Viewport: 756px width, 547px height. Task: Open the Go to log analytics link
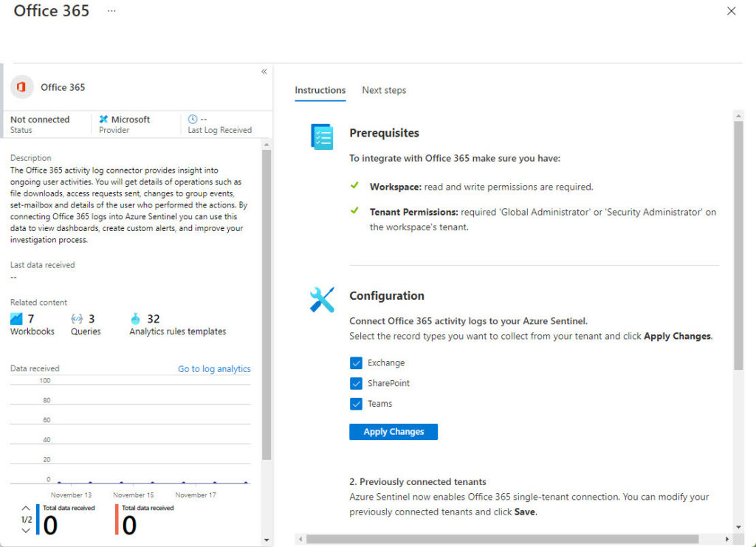[214, 368]
